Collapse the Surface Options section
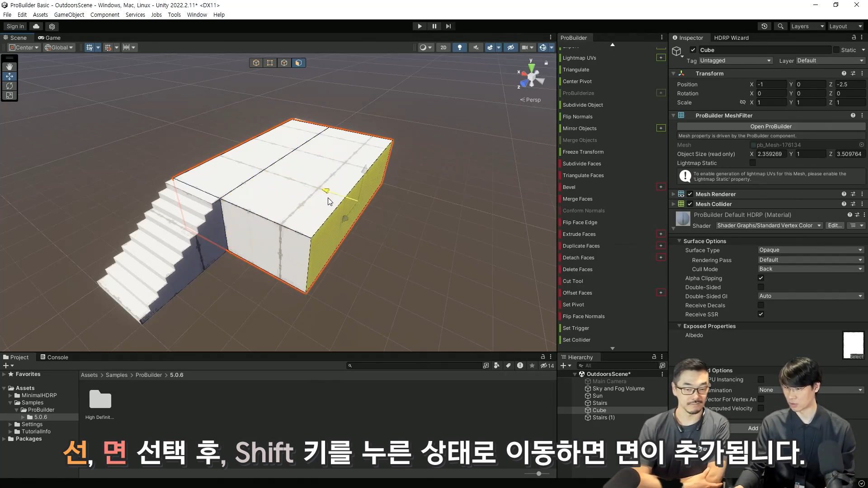The height and width of the screenshot is (488, 868). [x=679, y=241]
